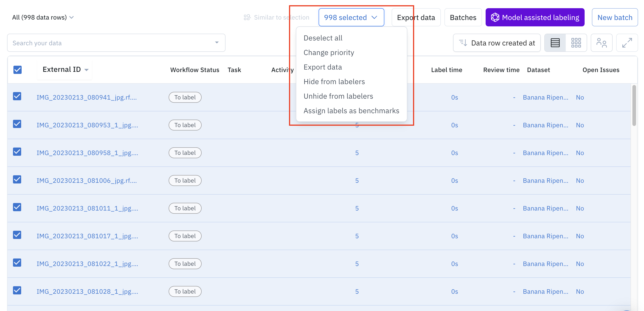
Task: Select Unhide from labelers
Action: [x=338, y=96]
